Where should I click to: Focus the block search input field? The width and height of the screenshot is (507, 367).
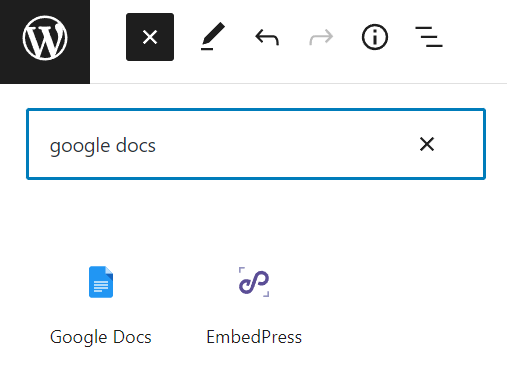[256, 144]
